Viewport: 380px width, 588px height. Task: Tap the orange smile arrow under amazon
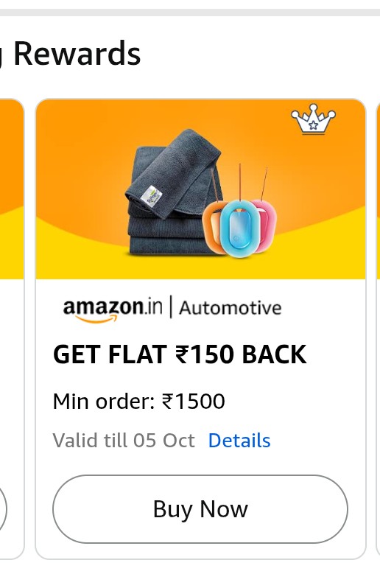pos(96,318)
